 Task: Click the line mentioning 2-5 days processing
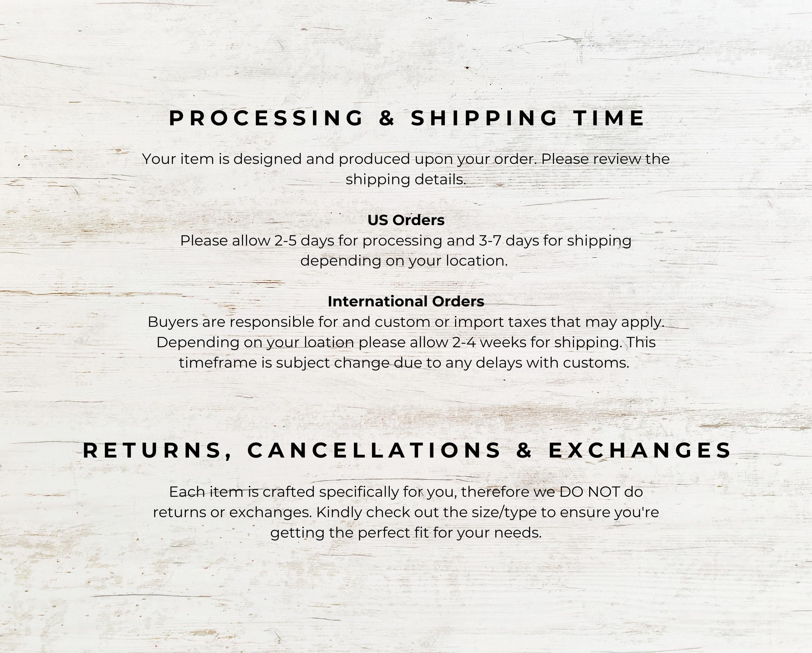click(406, 241)
